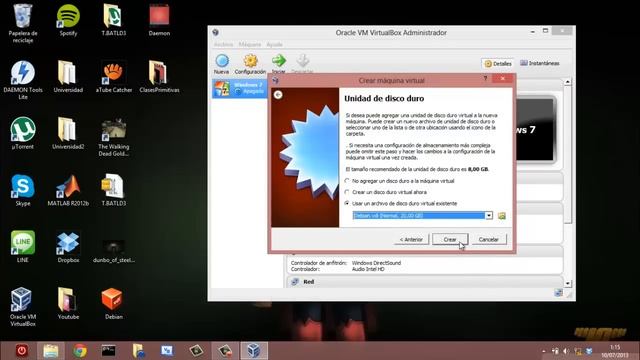Screen dimensions: 640x360
Task: Open the MATLAB R2012b desktop icon
Action: point(68,190)
